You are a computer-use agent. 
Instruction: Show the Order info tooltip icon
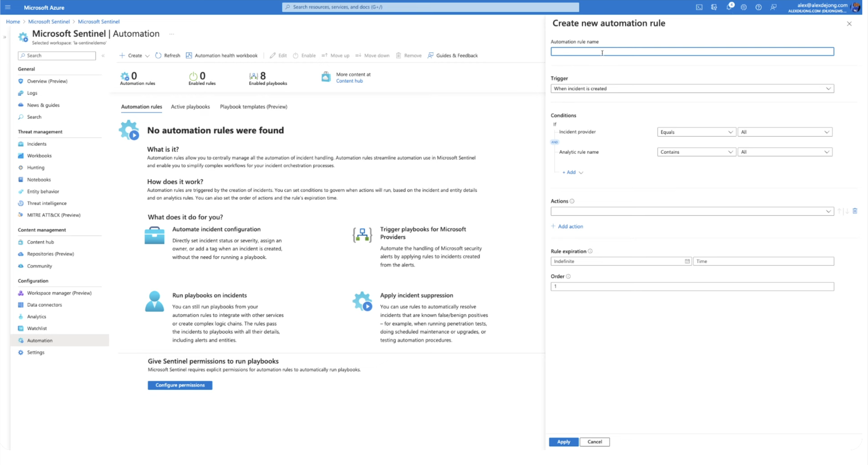568,276
